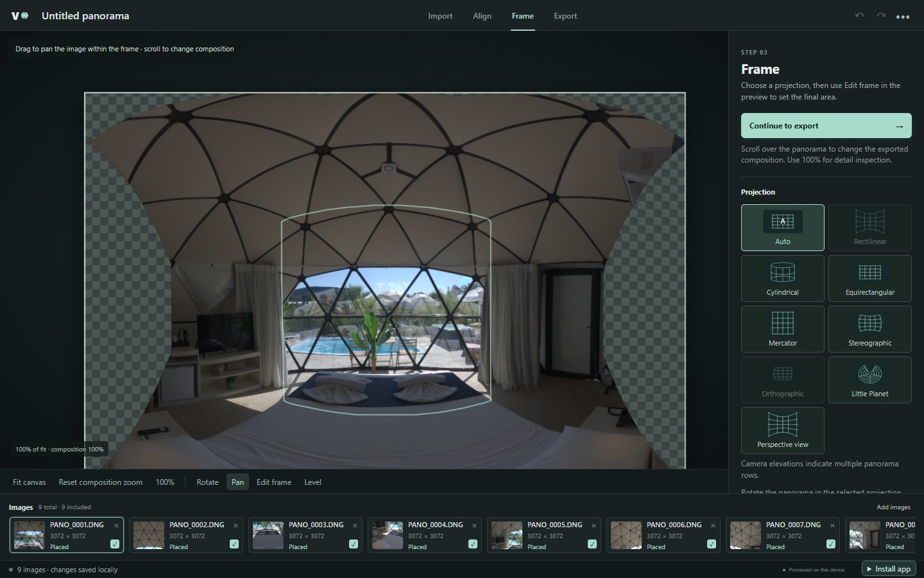Uncheck the PANO_0007.DNG include checkbox
Viewport: 924px width, 578px height.
point(831,544)
